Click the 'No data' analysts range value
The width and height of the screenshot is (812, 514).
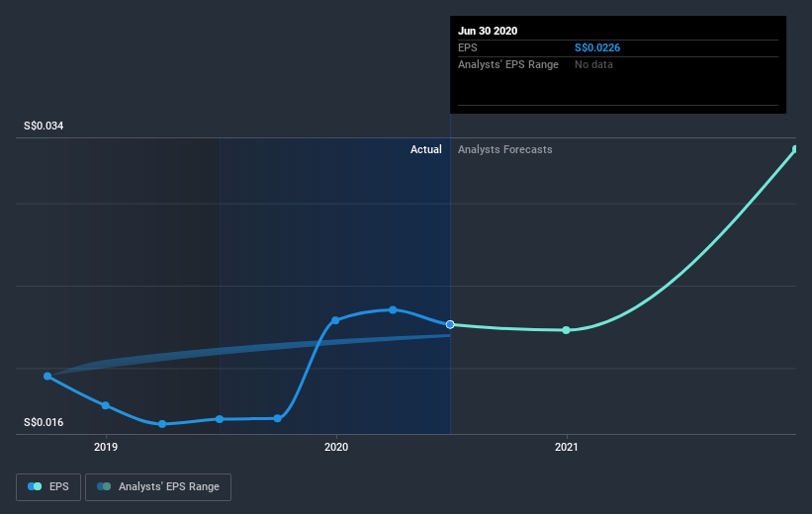tap(593, 64)
